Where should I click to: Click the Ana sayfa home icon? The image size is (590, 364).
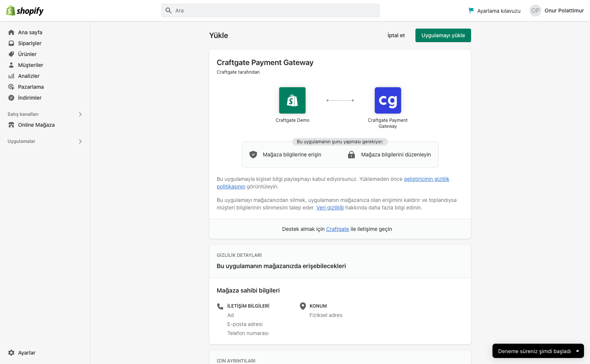click(11, 32)
